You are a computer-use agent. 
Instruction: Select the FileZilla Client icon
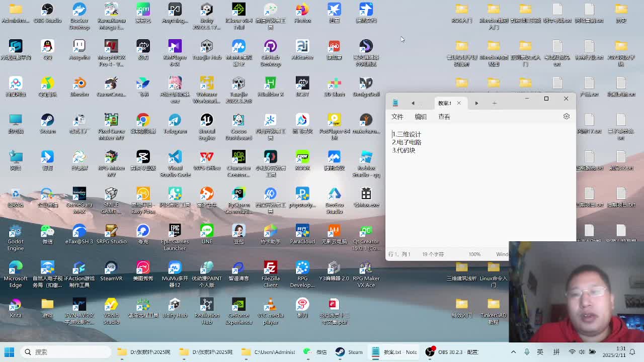click(x=271, y=274)
